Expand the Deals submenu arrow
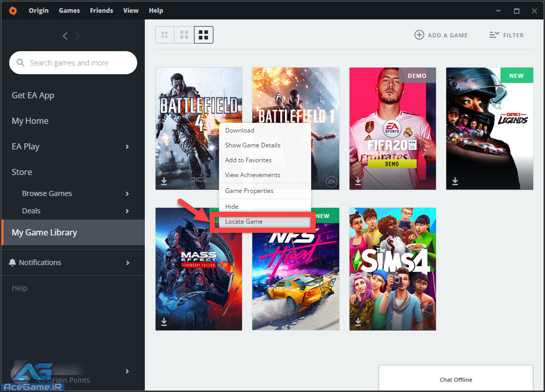The image size is (545, 392). pyautogui.click(x=127, y=211)
